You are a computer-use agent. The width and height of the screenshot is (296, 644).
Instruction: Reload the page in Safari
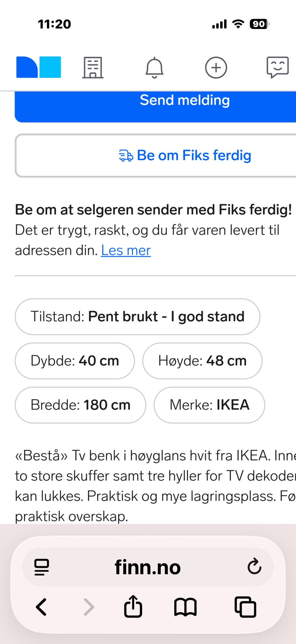coord(254,566)
